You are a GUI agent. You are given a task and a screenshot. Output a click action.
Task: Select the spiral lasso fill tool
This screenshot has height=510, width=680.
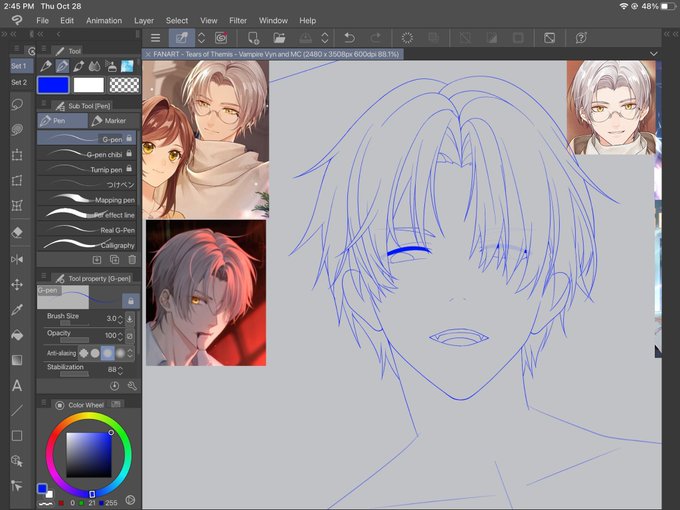point(17,130)
